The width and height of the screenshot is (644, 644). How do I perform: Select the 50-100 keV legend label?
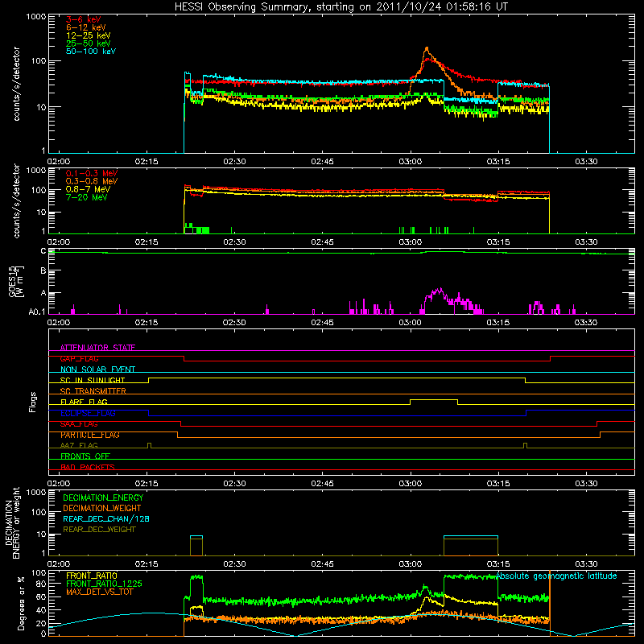(91, 52)
